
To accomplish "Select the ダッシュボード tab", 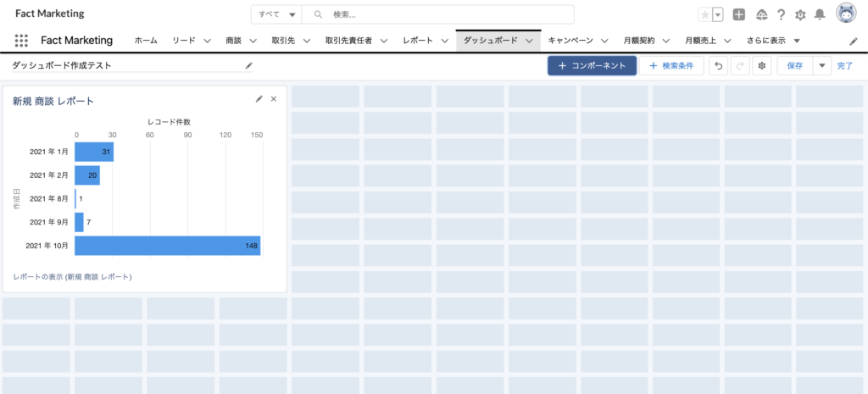I will click(x=491, y=41).
